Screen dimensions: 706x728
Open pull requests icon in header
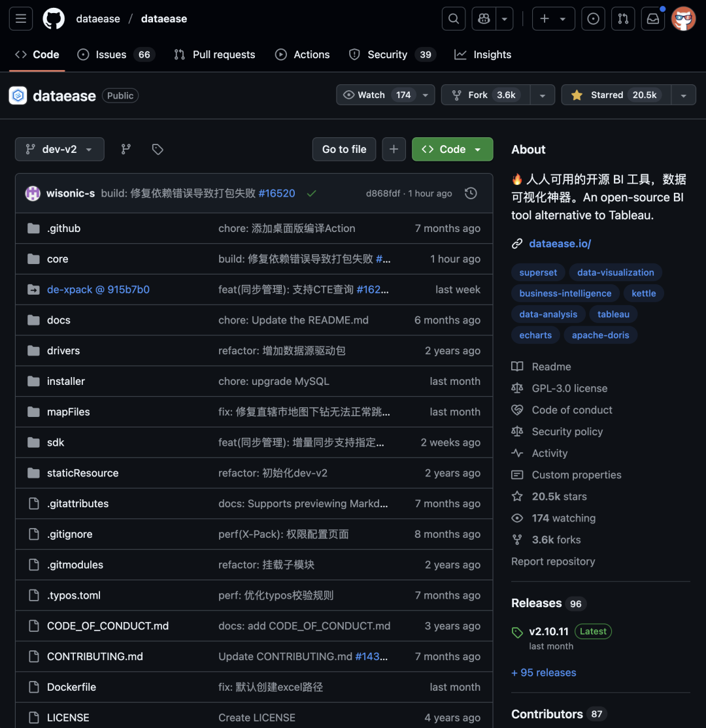coord(623,18)
